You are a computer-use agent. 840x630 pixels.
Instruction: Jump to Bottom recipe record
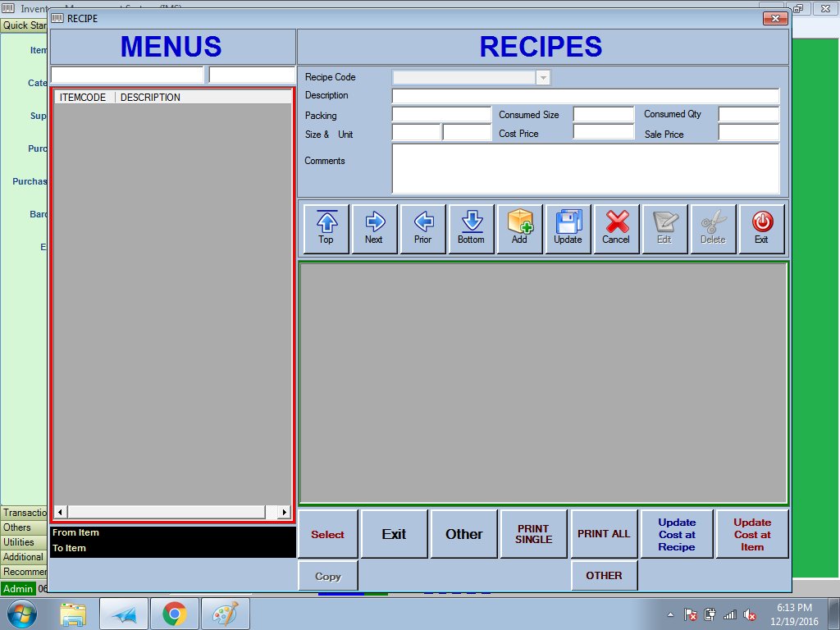[471, 228]
